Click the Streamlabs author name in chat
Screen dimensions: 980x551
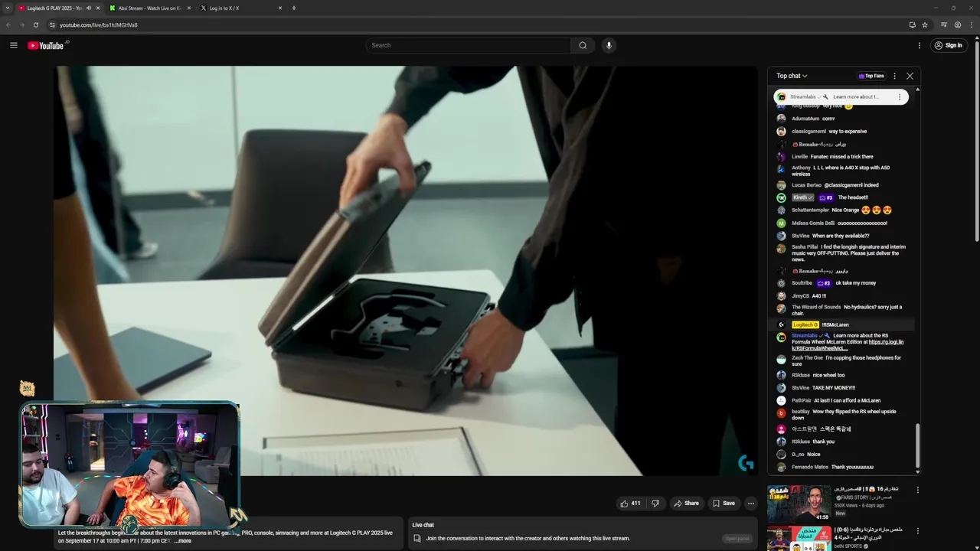tap(806, 335)
